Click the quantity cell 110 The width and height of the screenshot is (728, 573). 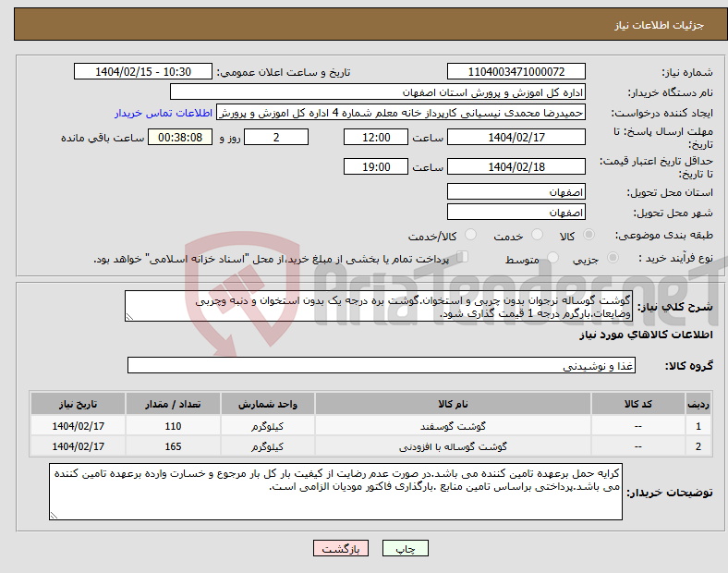click(173, 426)
